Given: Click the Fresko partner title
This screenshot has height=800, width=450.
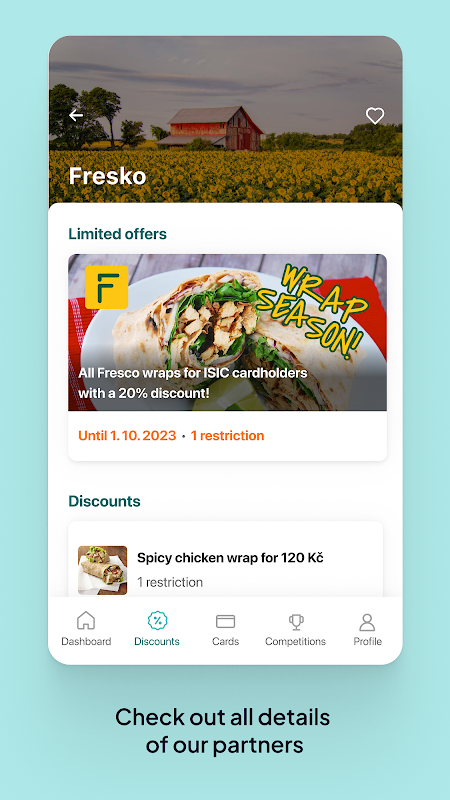Looking at the screenshot, I should coord(108,176).
